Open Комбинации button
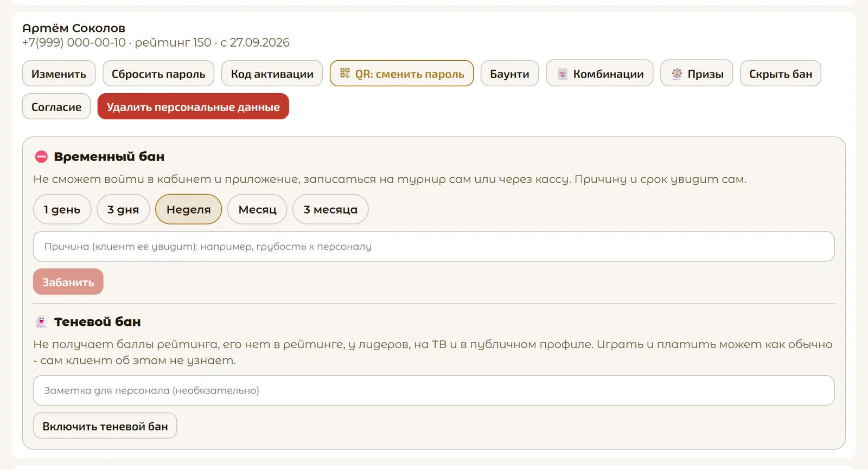 point(599,73)
